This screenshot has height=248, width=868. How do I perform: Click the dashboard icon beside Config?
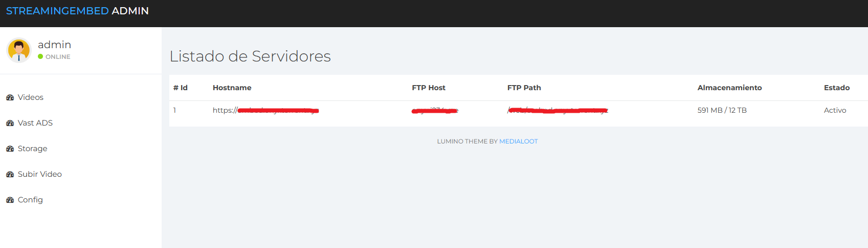click(10, 200)
